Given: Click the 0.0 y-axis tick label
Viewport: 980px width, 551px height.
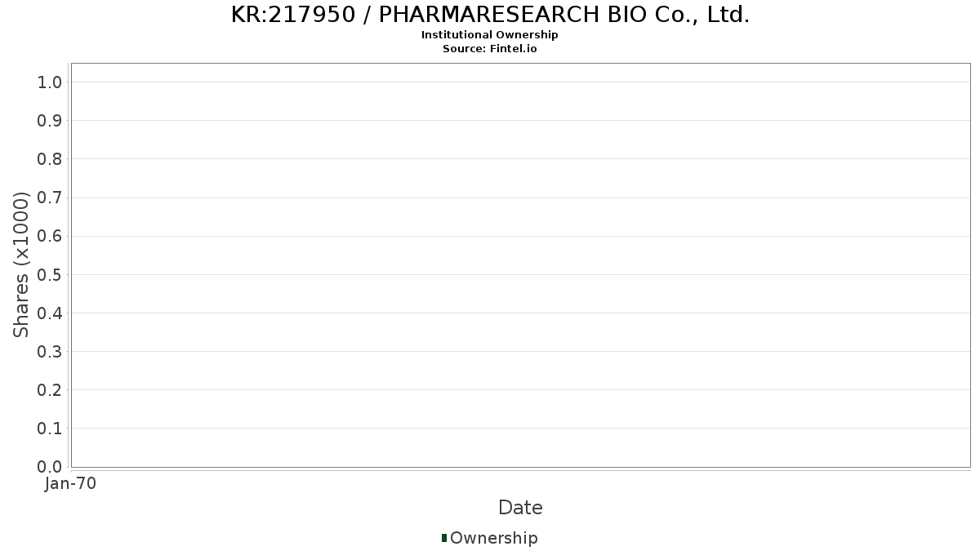Looking at the screenshot, I should click(x=50, y=467).
